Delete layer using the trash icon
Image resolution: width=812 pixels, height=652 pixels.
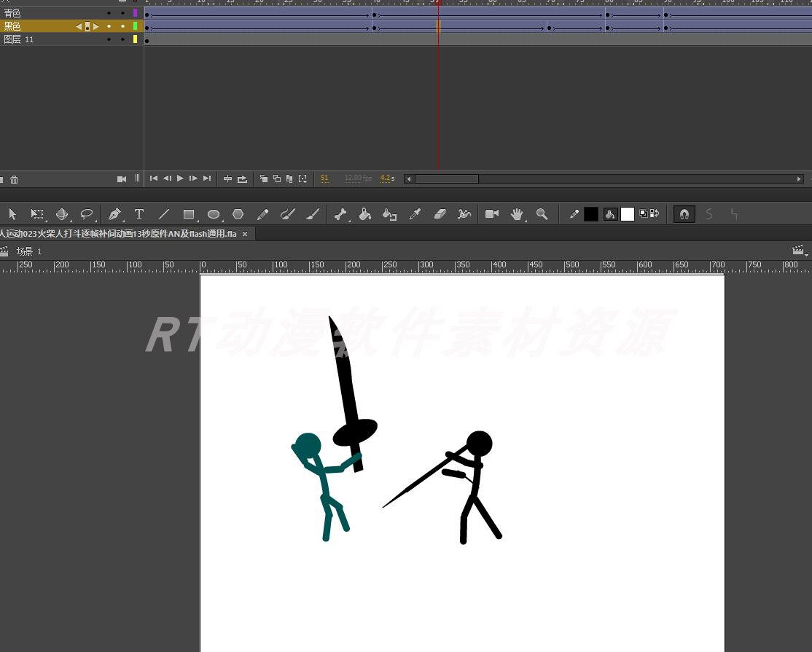[x=14, y=179]
